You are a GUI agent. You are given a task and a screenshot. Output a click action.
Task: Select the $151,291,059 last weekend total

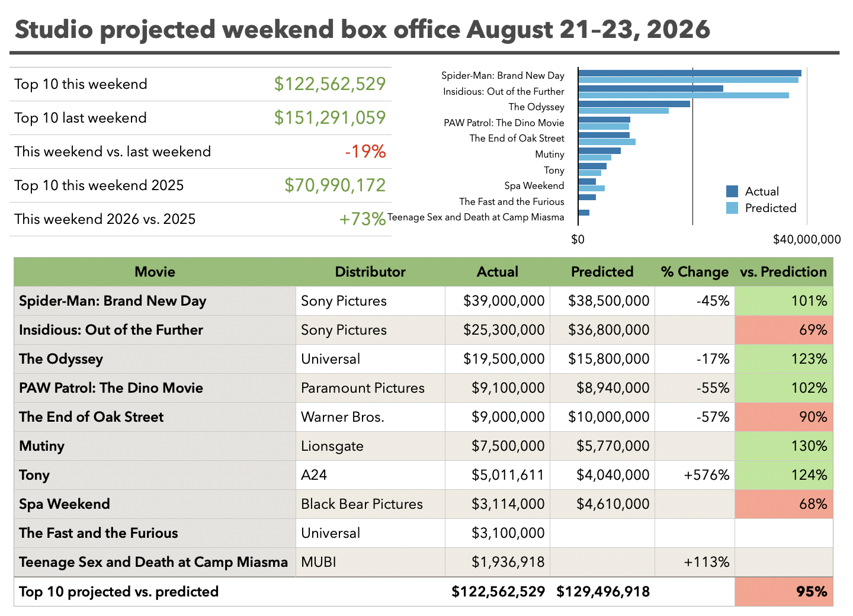[x=330, y=118]
